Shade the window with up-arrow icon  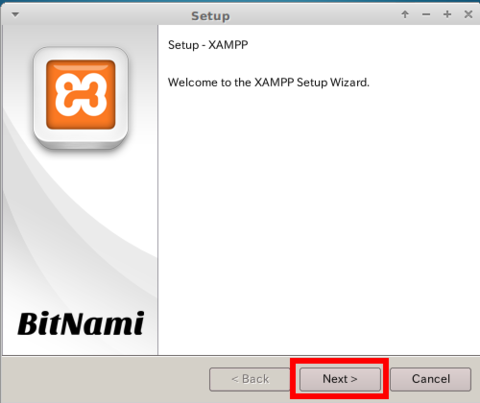(405, 14)
